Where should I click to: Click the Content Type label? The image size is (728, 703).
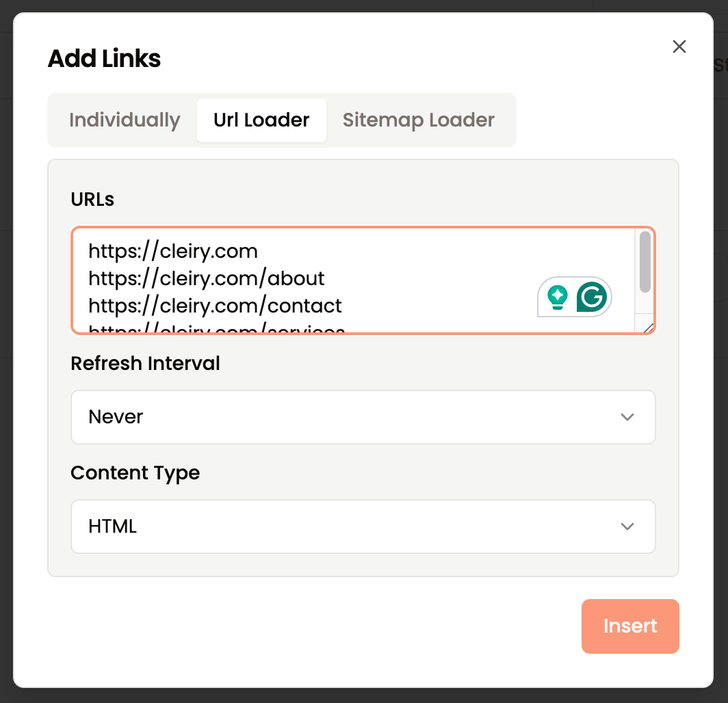[x=135, y=473]
